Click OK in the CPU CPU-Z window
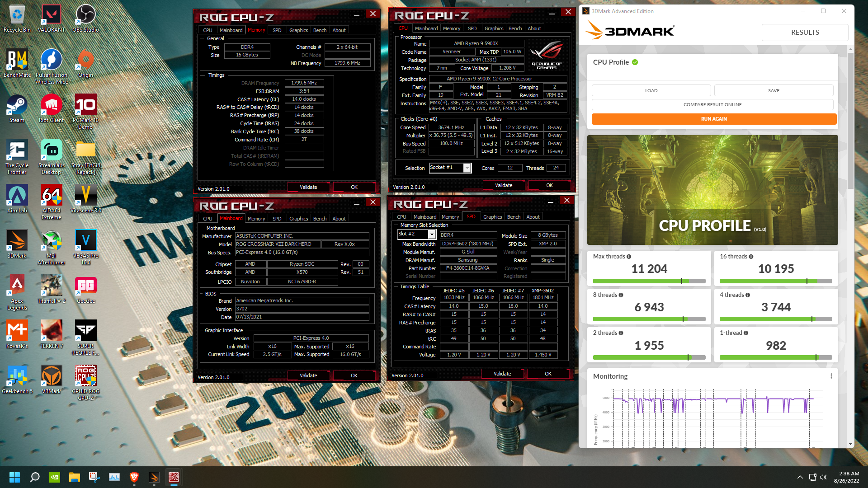The height and width of the screenshot is (488, 868). [x=549, y=185]
